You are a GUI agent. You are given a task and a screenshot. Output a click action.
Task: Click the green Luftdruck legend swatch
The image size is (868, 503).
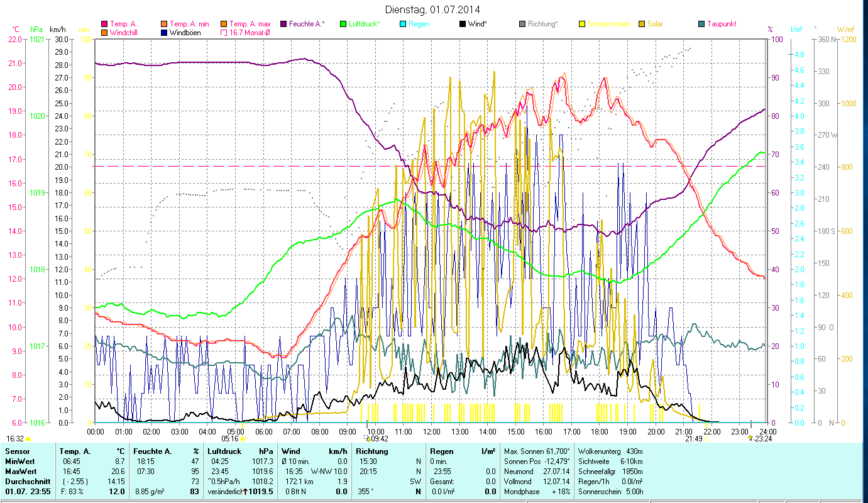(343, 24)
